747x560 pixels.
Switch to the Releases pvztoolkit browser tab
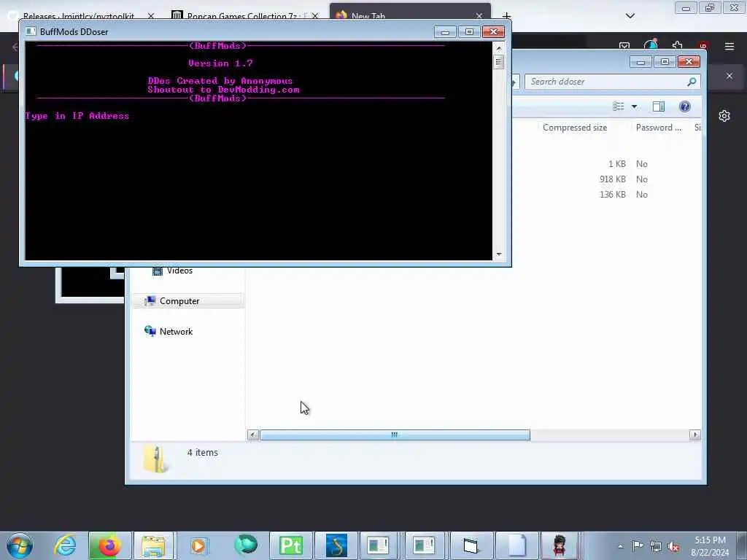point(79,16)
